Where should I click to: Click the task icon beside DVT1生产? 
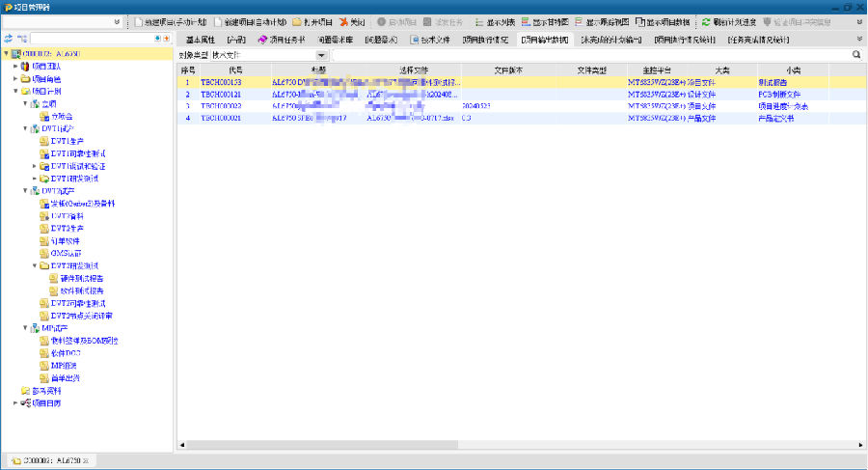(44, 141)
